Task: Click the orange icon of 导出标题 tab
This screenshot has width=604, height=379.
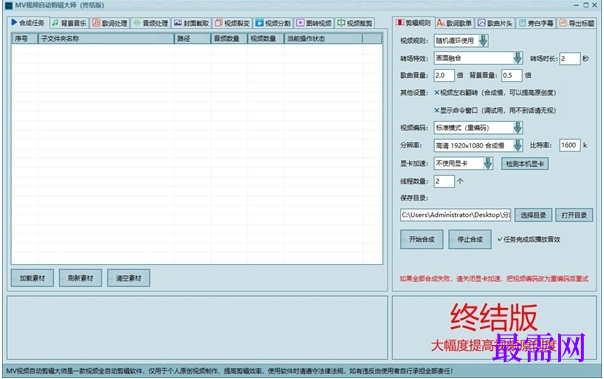Action: pyautogui.click(x=563, y=23)
